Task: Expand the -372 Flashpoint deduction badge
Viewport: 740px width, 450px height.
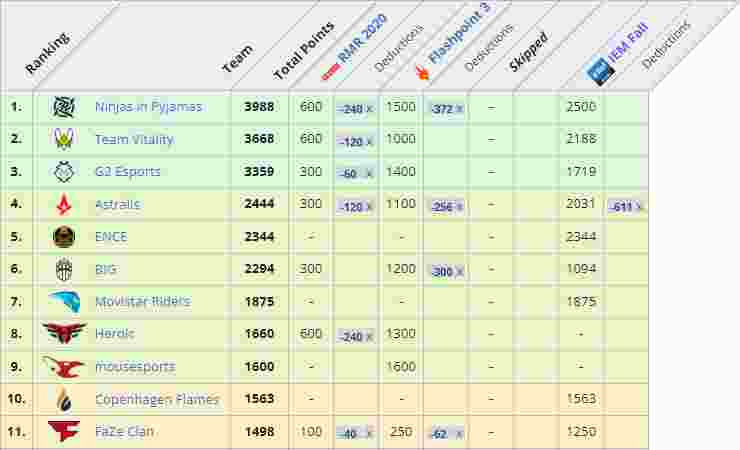Action: (x=446, y=108)
